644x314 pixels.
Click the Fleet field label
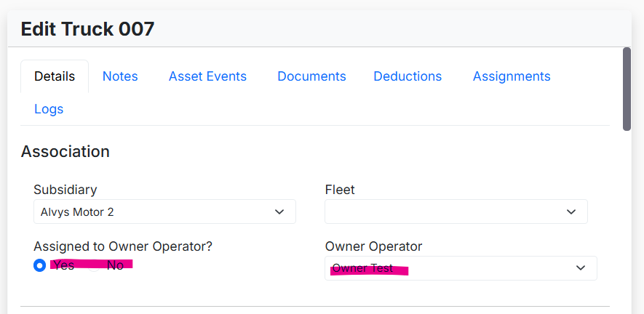coord(340,190)
